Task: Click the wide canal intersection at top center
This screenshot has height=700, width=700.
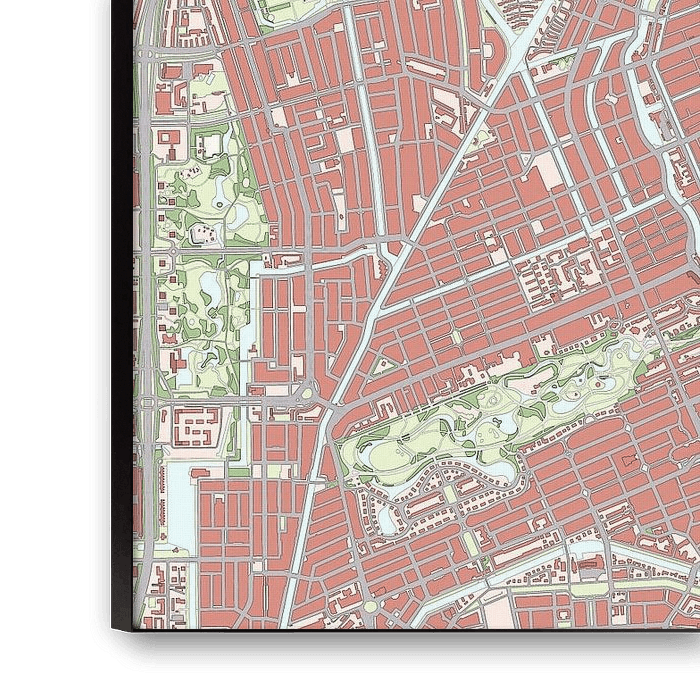Action: (x=517, y=43)
